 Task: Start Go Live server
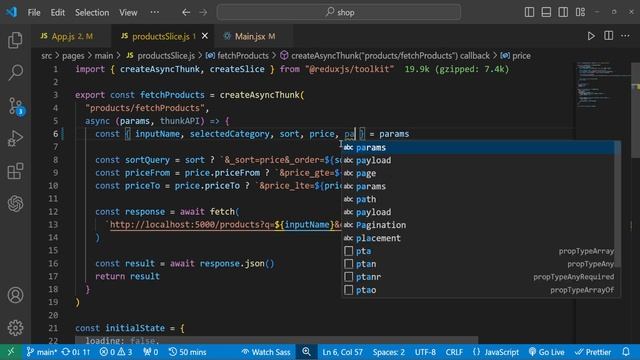pos(547,352)
